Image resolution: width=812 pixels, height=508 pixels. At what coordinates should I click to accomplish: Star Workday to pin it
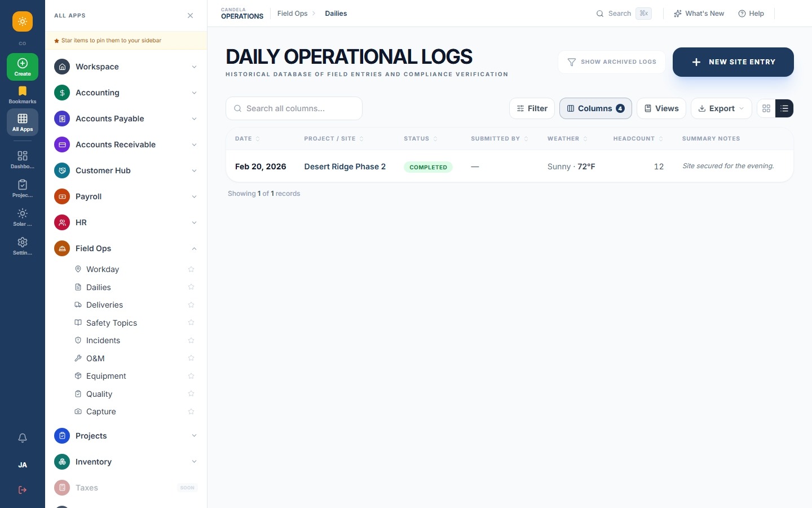click(191, 269)
